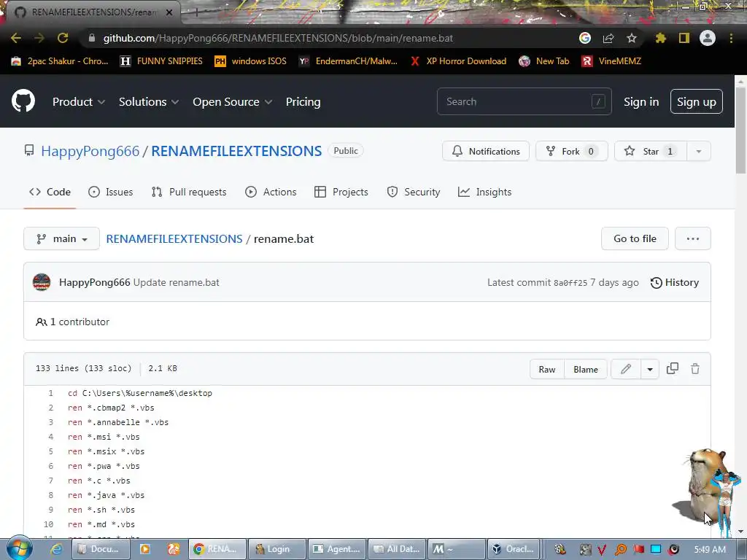Open Chrome three-dot menu
Image resolution: width=747 pixels, height=560 pixels.
pyautogui.click(x=731, y=38)
